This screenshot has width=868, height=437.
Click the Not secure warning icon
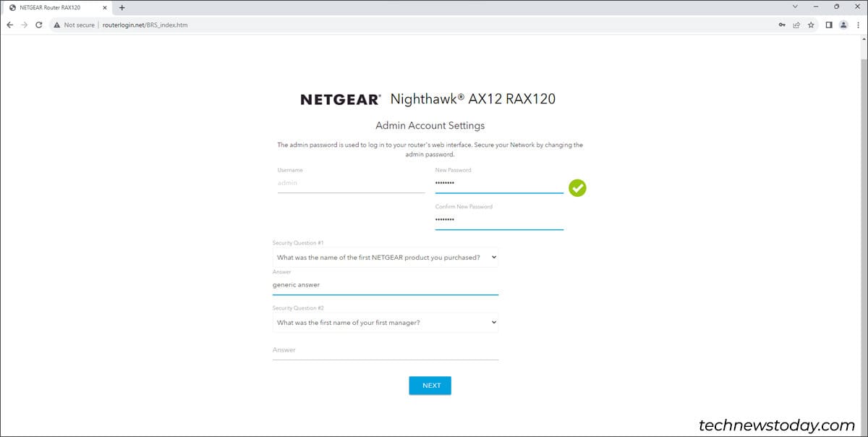tap(56, 25)
